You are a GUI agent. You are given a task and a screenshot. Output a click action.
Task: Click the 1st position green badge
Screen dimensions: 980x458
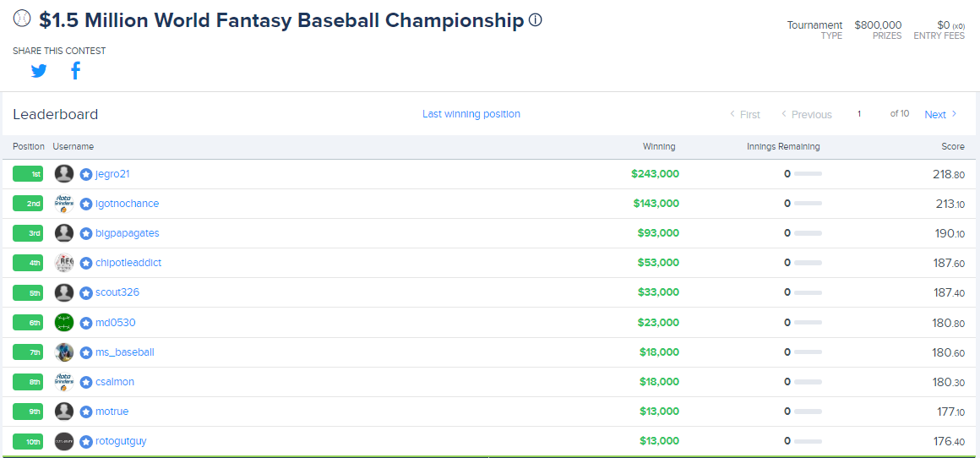28,174
